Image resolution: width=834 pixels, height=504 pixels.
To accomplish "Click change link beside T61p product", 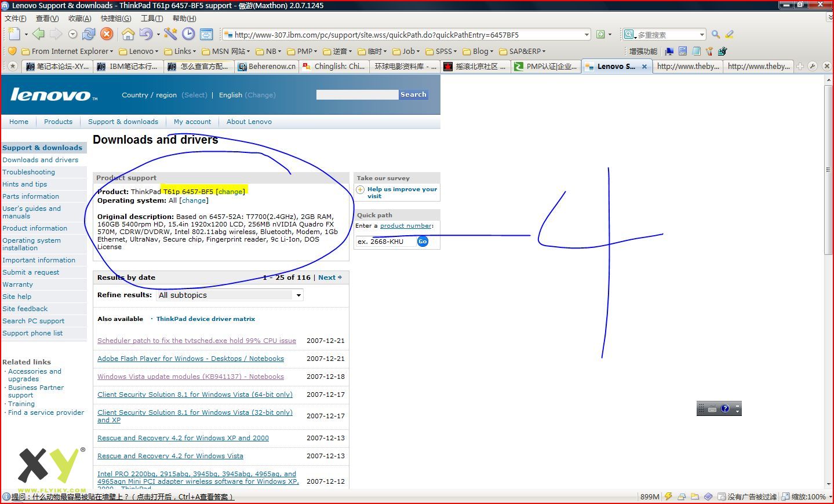I will click(230, 192).
